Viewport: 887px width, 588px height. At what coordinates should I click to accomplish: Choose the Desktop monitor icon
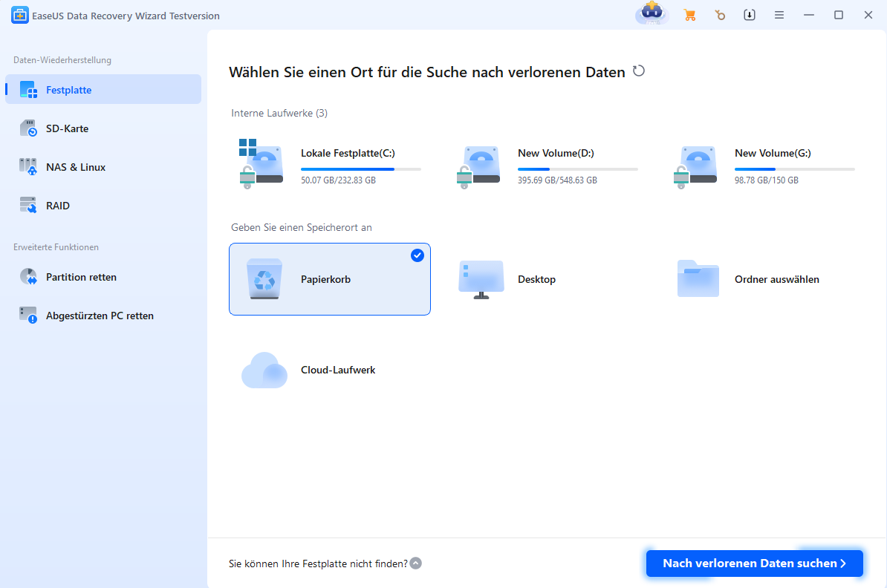[481, 279]
